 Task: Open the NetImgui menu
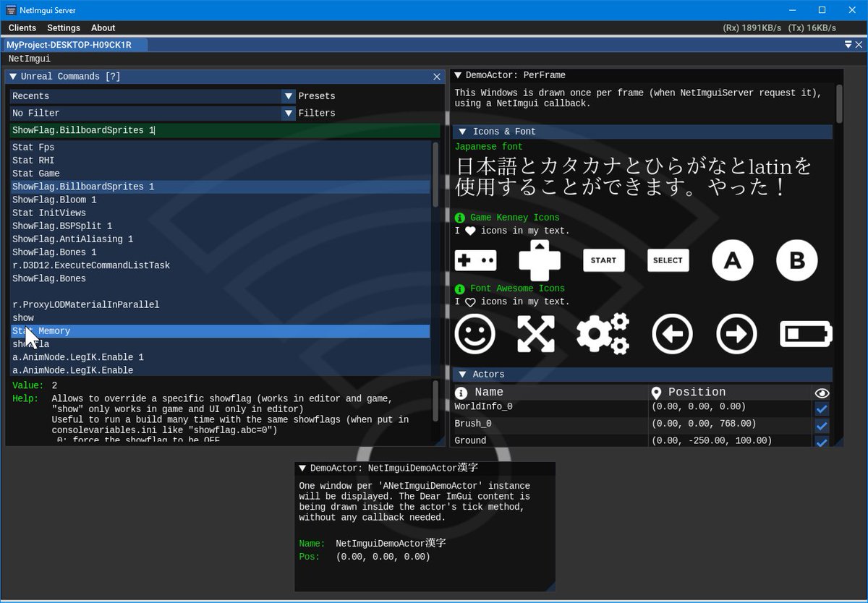pos(30,59)
